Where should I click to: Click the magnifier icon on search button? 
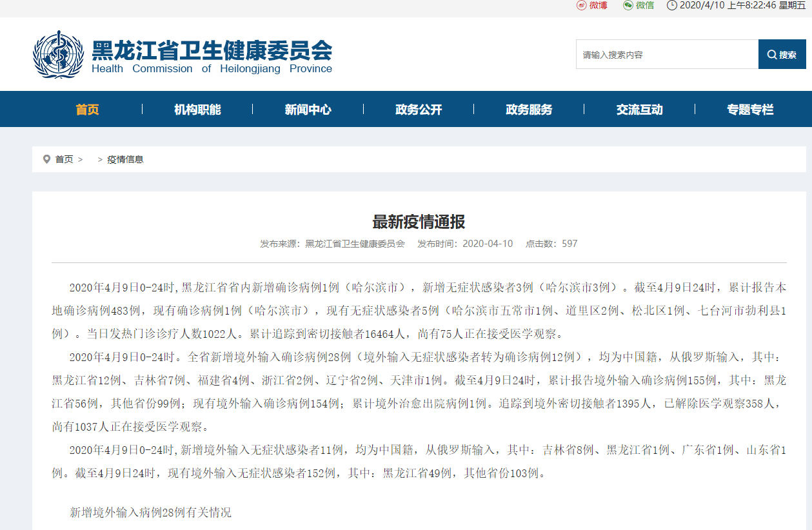[771, 55]
